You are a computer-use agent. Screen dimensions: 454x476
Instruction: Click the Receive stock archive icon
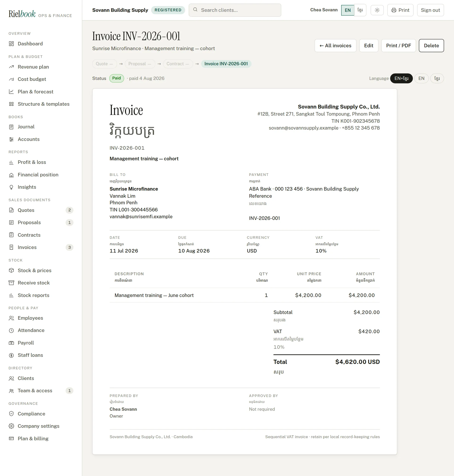point(11,283)
